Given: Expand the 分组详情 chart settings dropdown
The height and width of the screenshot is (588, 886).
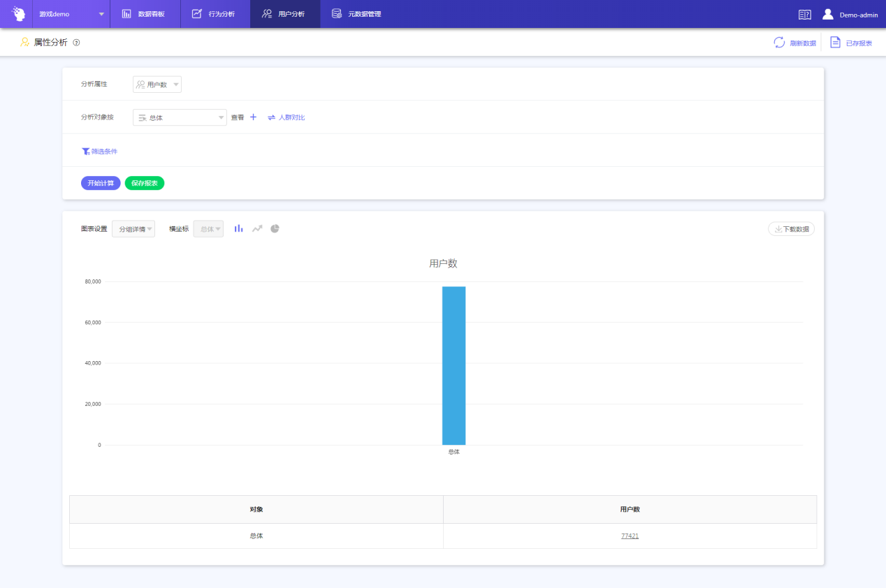Looking at the screenshot, I should tap(133, 229).
